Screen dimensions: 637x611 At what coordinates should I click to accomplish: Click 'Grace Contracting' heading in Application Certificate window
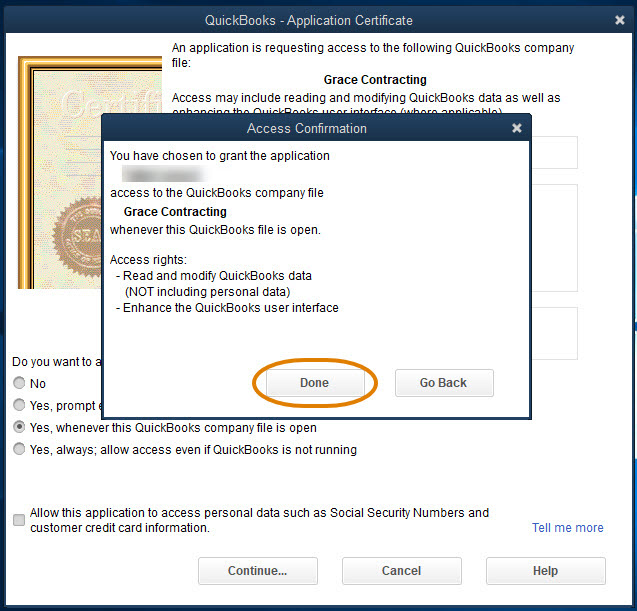coord(375,80)
